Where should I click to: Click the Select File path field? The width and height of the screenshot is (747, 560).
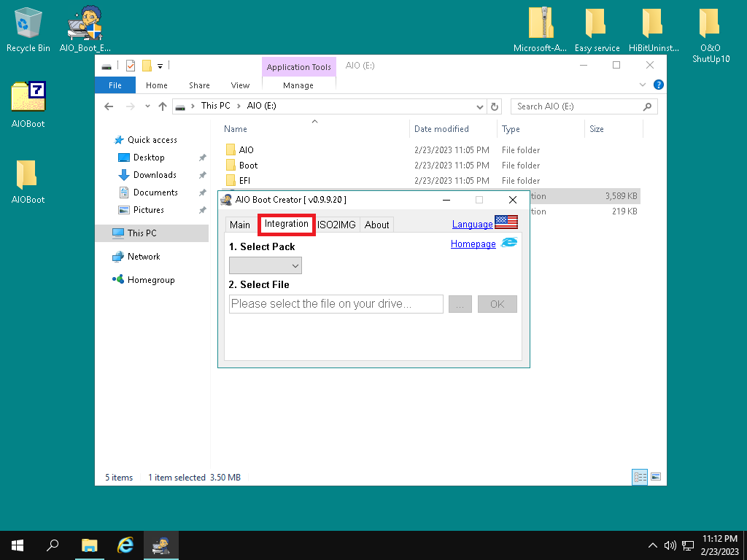[336, 304]
